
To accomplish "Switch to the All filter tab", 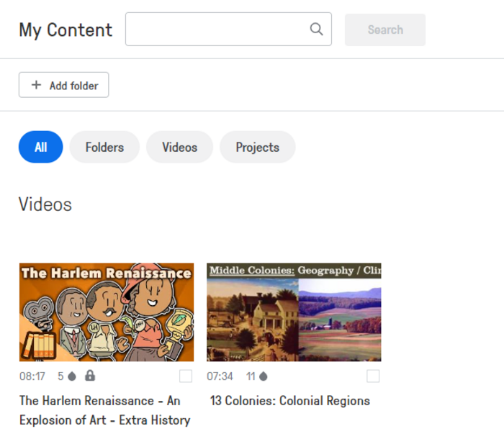I will tap(40, 147).
